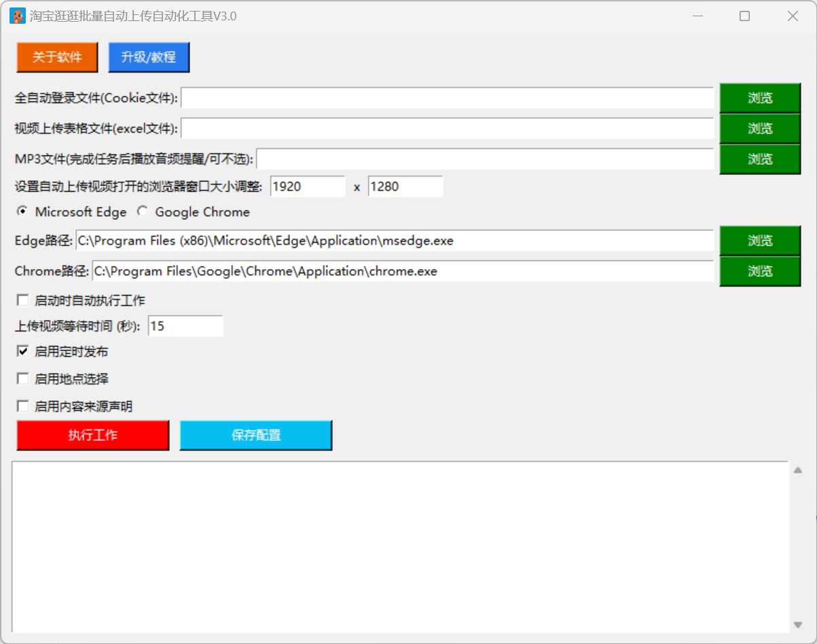Browse for the Cookie login file
This screenshot has height=644, width=817.
760,99
